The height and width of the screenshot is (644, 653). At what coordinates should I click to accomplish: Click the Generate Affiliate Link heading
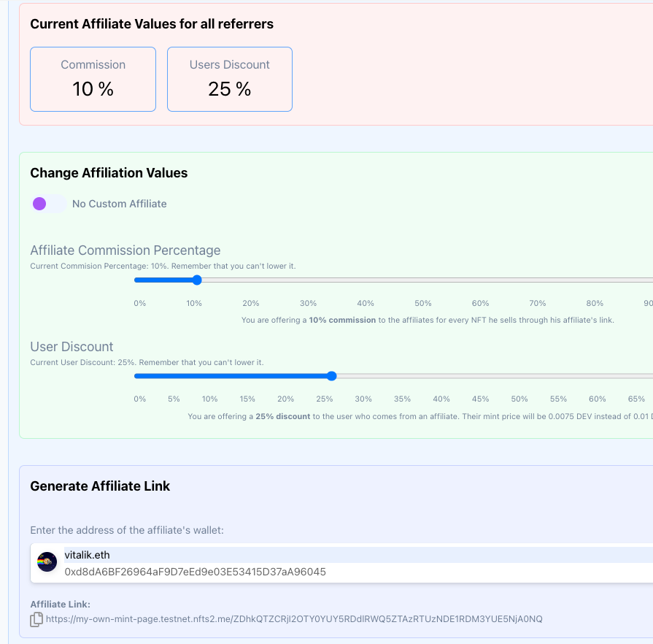(x=100, y=486)
